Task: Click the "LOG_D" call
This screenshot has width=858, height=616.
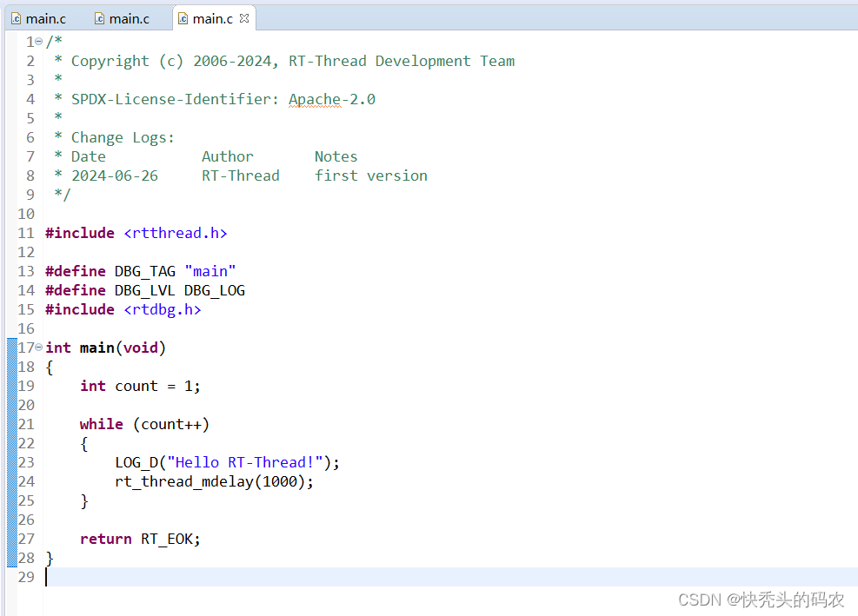Action: tap(136, 463)
